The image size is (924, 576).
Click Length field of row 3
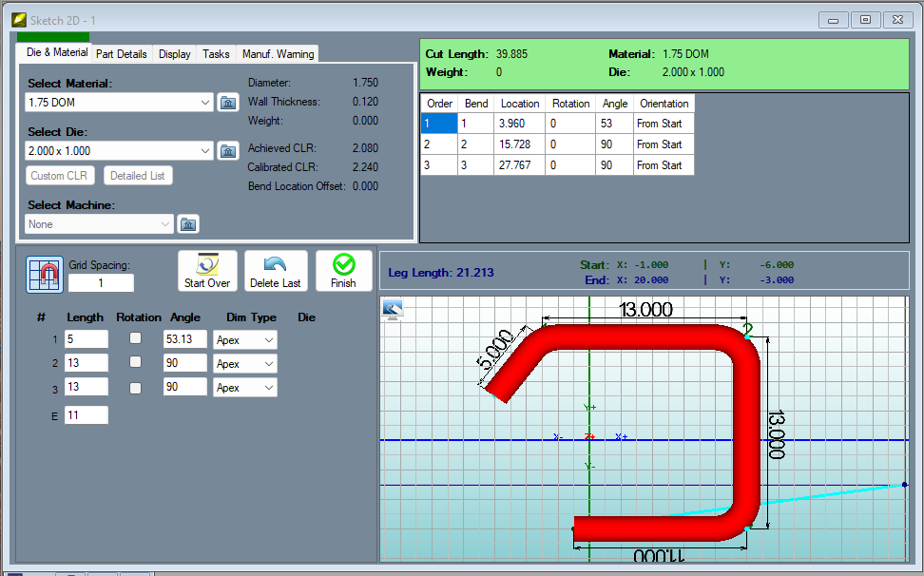pyautogui.click(x=87, y=386)
